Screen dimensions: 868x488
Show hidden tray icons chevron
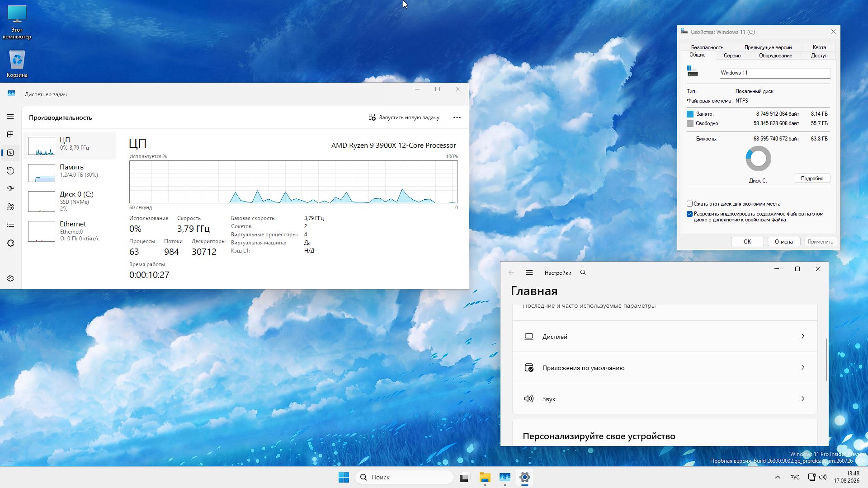pos(777,477)
